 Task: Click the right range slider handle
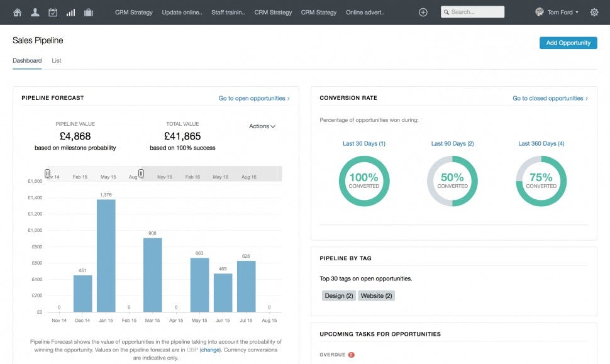[x=141, y=173]
